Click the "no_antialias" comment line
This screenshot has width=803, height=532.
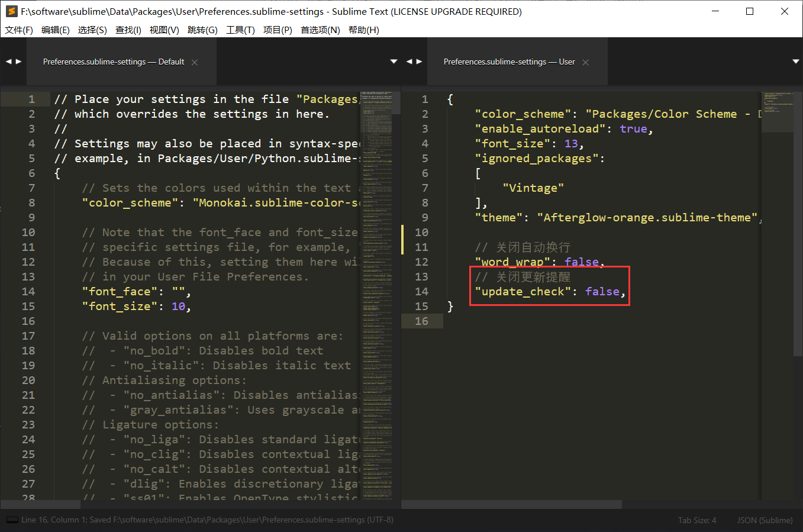221,395
